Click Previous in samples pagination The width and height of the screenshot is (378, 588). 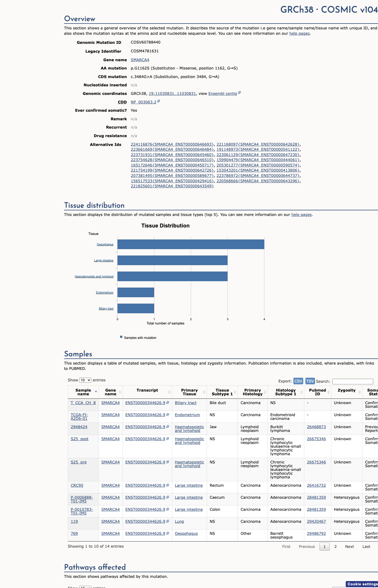[x=307, y=547]
